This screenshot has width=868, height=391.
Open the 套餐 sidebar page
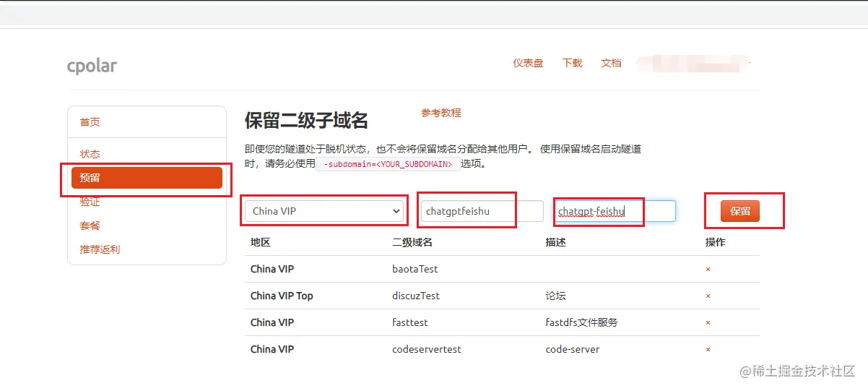coord(90,225)
